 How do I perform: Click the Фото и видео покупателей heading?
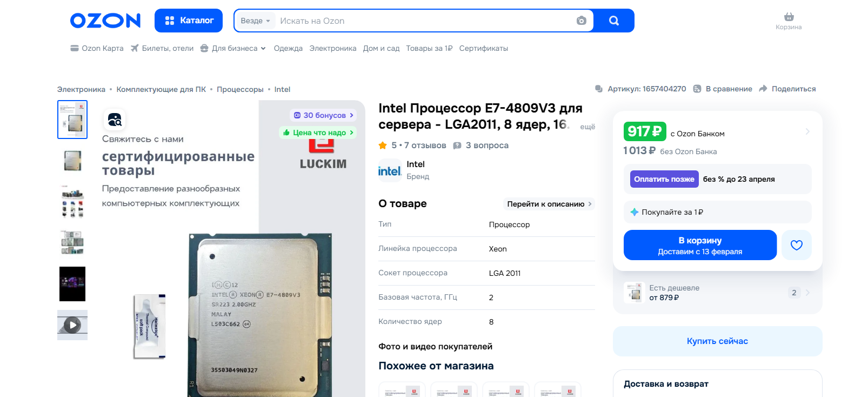435,347
